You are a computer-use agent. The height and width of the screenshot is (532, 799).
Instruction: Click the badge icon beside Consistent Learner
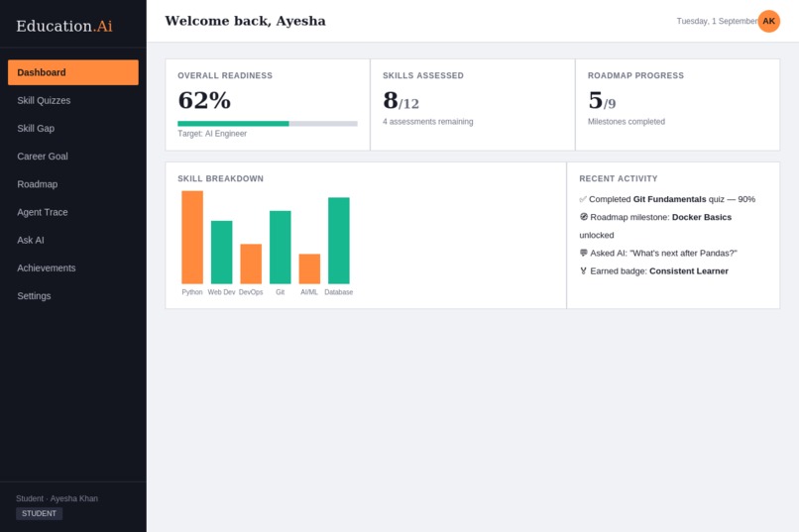[x=584, y=270]
